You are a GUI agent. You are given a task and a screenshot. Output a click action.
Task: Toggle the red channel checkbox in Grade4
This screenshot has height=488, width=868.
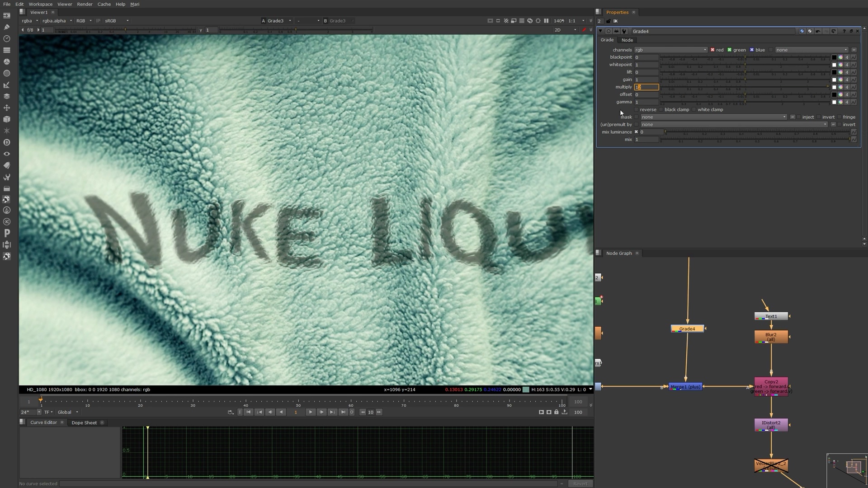click(x=713, y=49)
